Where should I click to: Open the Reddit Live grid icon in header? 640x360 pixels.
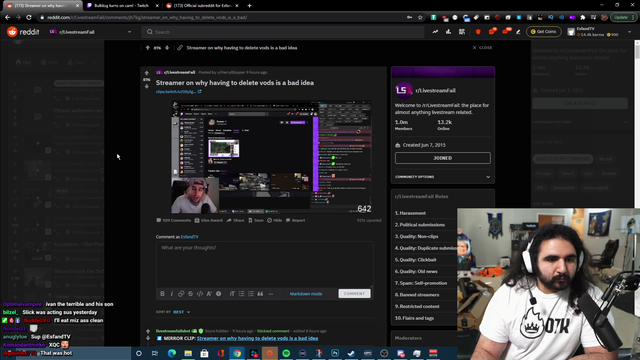coord(462,32)
